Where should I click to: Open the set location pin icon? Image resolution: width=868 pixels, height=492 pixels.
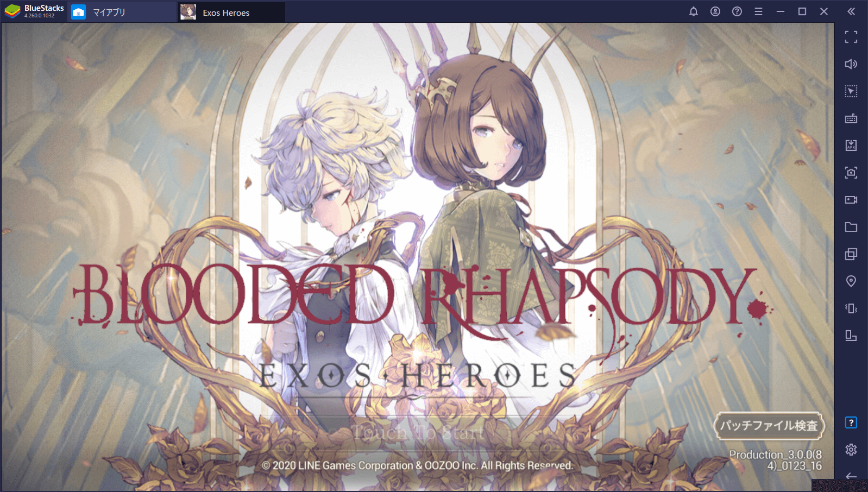tap(851, 281)
